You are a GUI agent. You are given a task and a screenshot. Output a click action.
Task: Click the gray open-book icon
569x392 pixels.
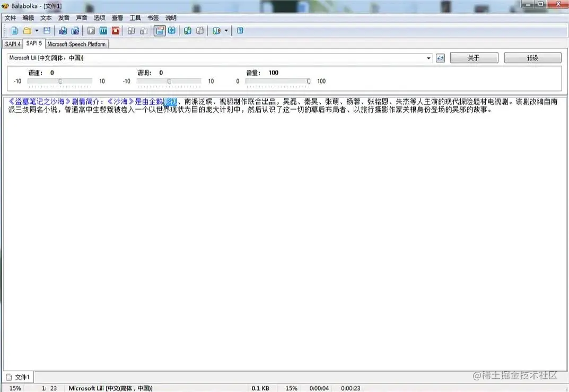tap(200, 31)
